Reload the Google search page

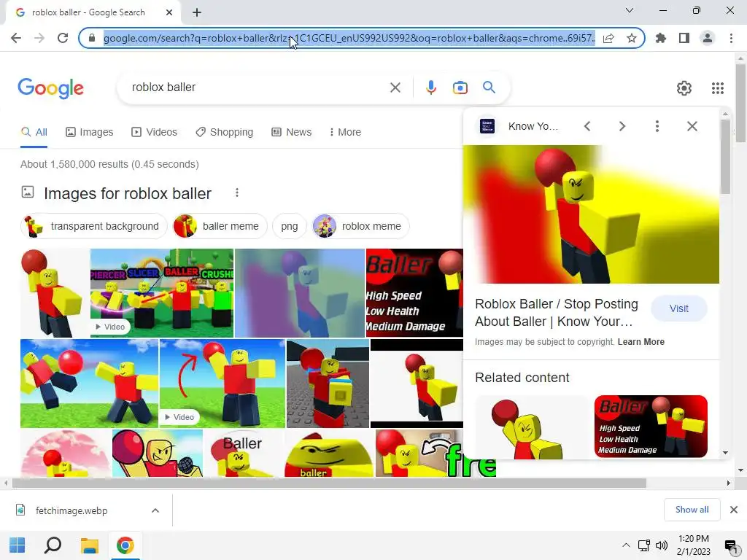pos(63,38)
